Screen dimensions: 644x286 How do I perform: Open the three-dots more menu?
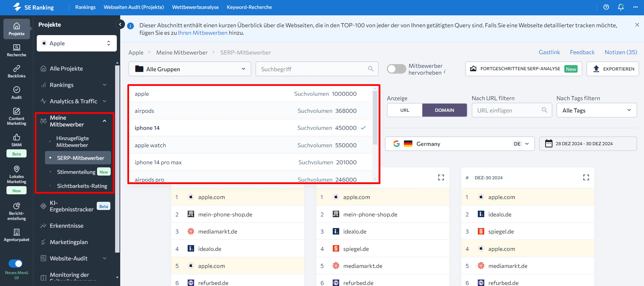[x=635, y=7]
